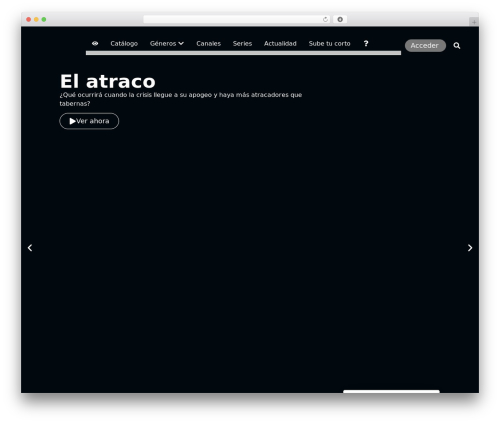Open the Series section
The height and width of the screenshot is (423, 500).
(242, 44)
